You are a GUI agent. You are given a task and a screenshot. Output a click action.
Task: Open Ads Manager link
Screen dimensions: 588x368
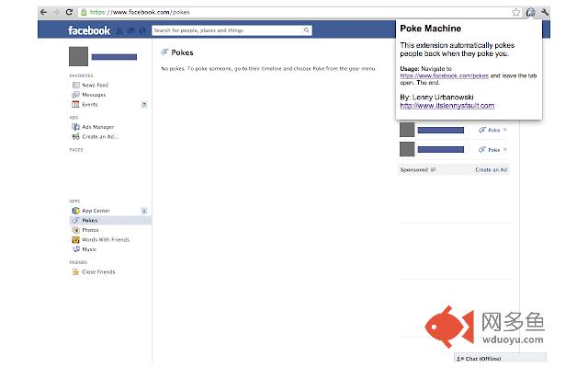pos(98,127)
